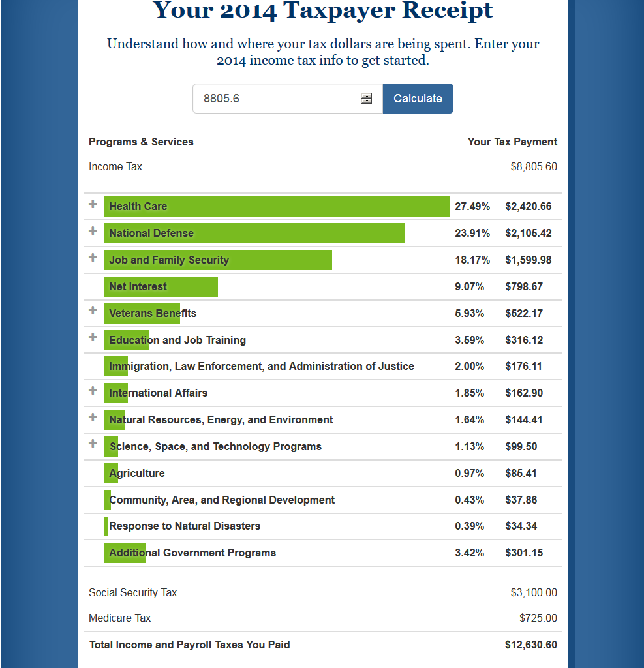Expand the National Defense breakdown

coord(93,231)
